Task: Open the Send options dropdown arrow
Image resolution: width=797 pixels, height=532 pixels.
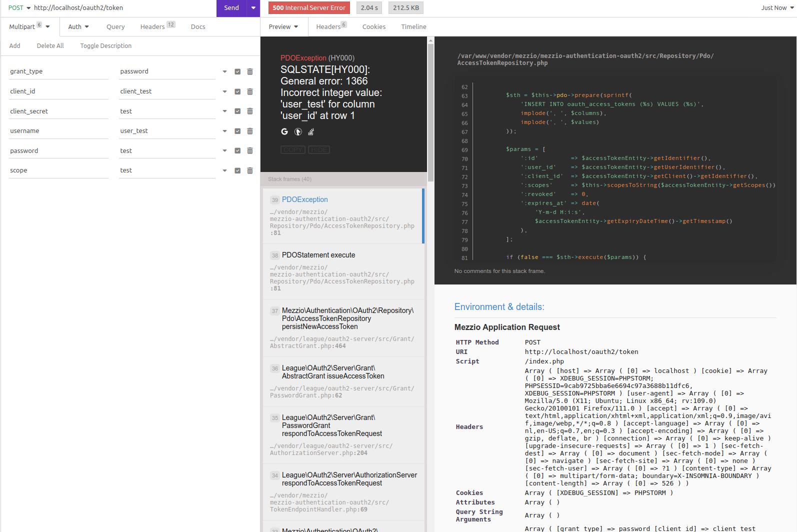Action: pyautogui.click(x=253, y=8)
